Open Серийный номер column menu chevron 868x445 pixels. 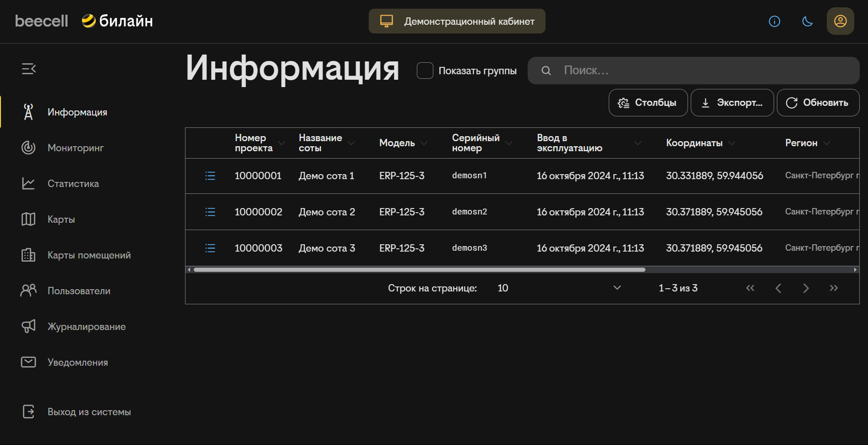(509, 143)
